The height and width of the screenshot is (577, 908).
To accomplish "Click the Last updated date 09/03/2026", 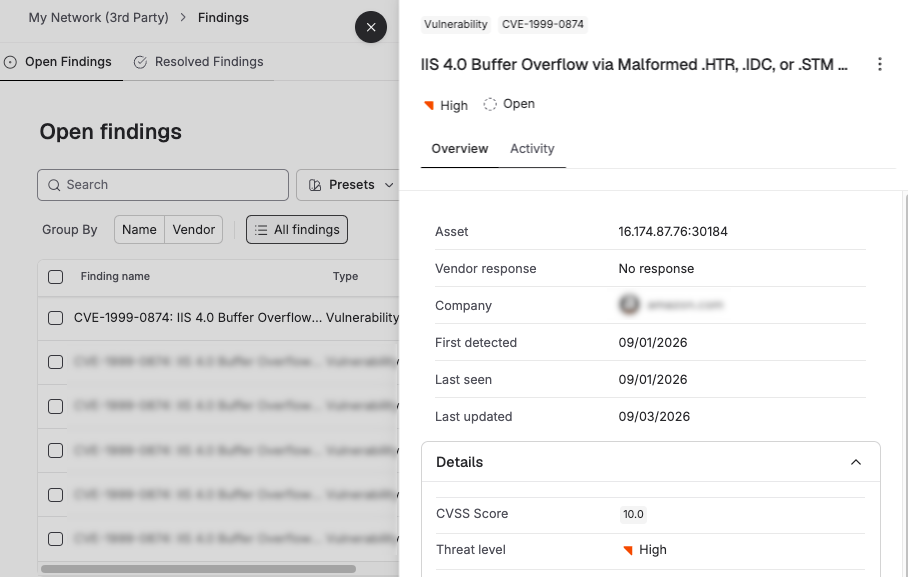I will [x=654, y=417].
